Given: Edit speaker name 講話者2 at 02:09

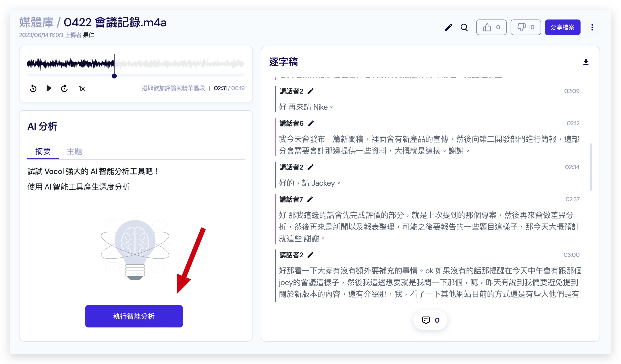Looking at the screenshot, I should [x=310, y=91].
